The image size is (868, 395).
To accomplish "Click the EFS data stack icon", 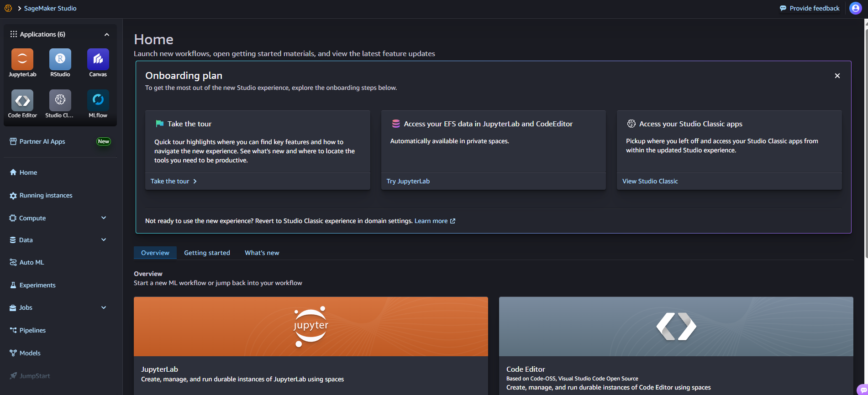I will [396, 124].
